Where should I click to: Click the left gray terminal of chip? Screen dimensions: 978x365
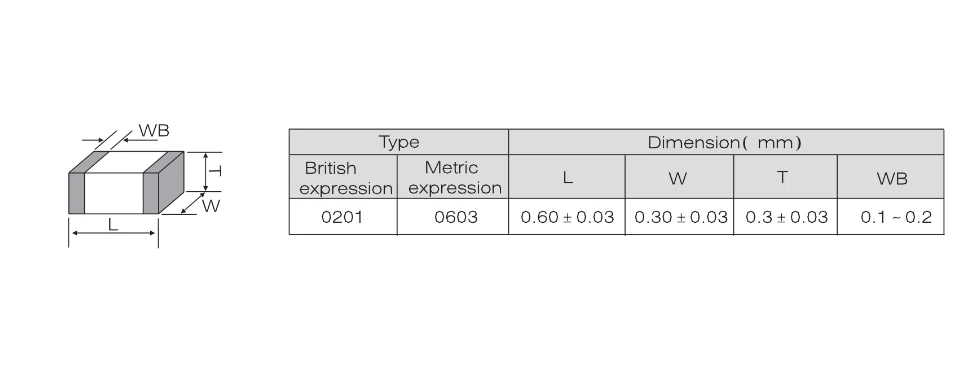76,193
